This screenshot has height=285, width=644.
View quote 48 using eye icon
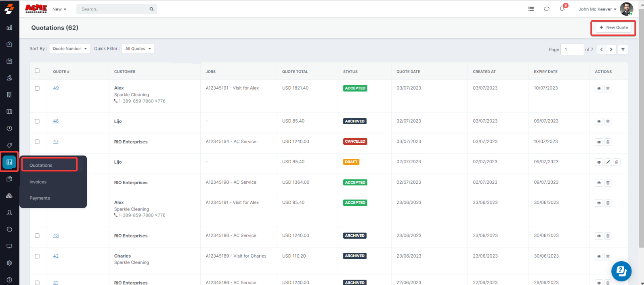coord(599,121)
